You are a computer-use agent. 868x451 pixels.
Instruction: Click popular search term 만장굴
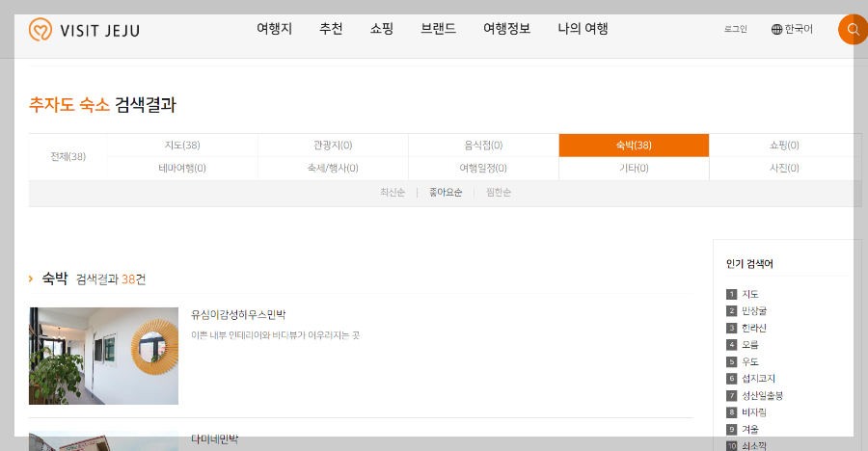pos(754,311)
